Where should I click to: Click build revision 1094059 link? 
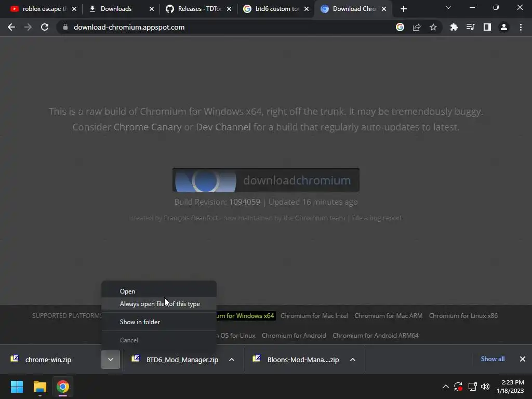point(245,202)
